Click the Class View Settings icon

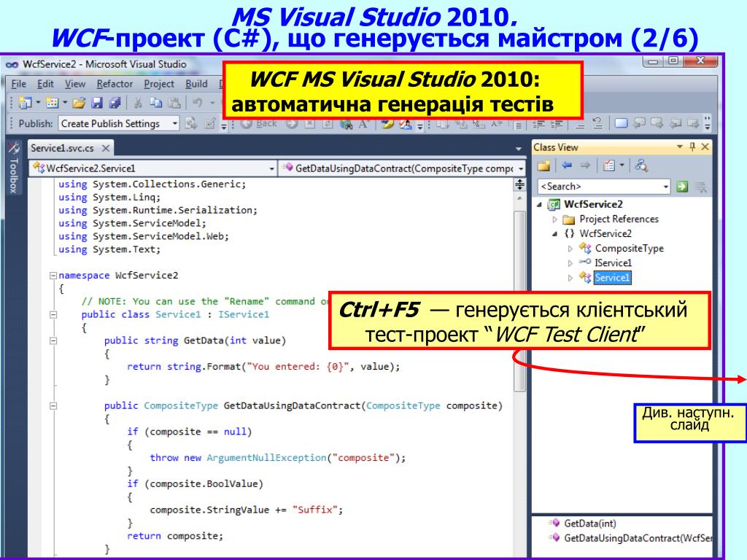(x=609, y=166)
